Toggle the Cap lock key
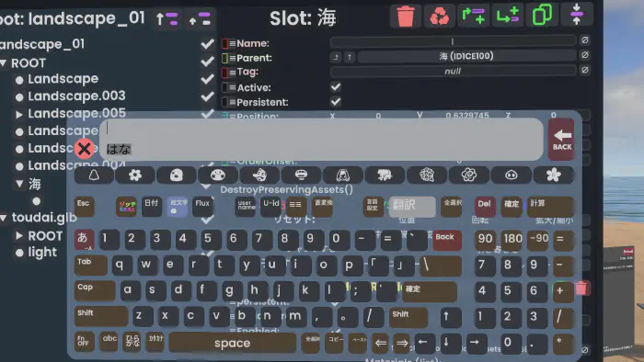The height and width of the screenshot is (362, 644). 94,290
